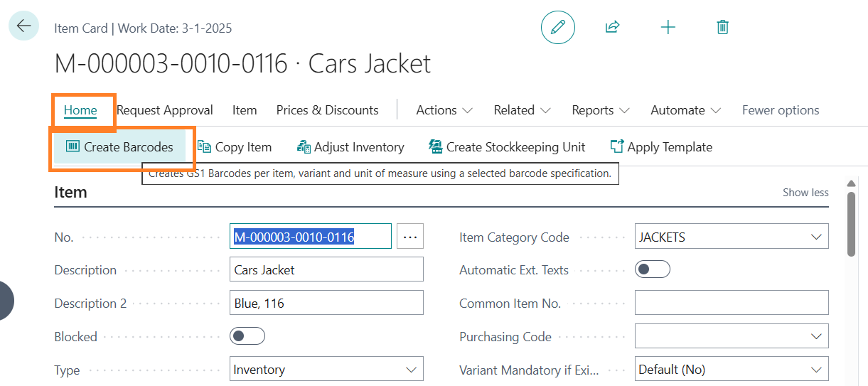Toggle the Blocked switch
Screen dimensions: 868x386
pos(247,336)
